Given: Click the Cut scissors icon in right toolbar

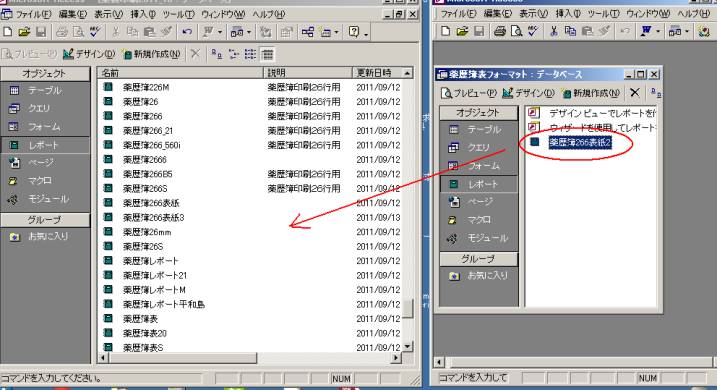Looking at the screenshot, I should tap(554, 31).
